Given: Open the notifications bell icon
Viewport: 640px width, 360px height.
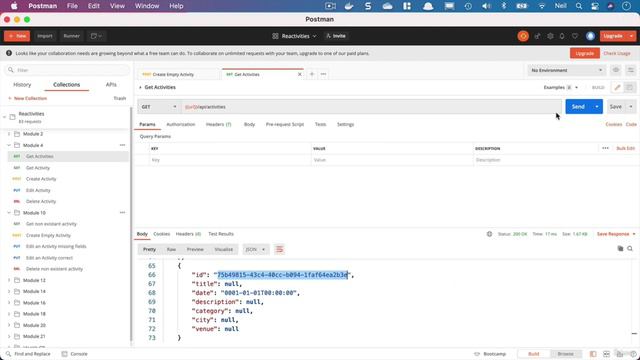Looking at the screenshot, I should coord(562,36).
